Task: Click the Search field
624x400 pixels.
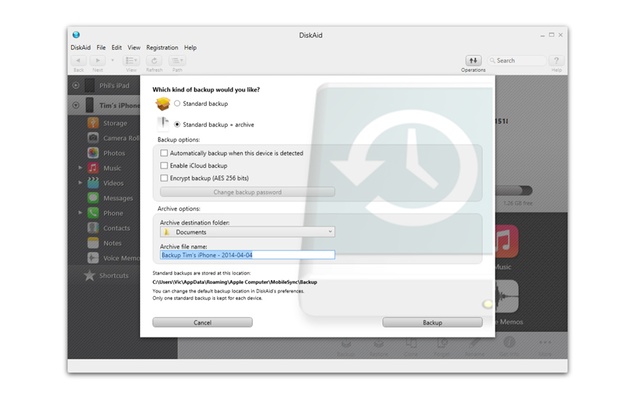Action: pyautogui.click(x=517, y=60)
